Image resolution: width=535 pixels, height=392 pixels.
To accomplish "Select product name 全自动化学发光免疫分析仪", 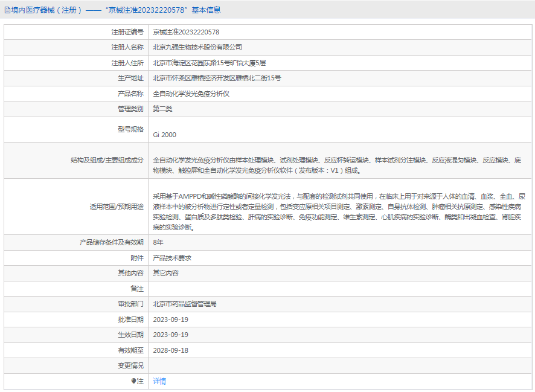I will click(x=191, y=94).
